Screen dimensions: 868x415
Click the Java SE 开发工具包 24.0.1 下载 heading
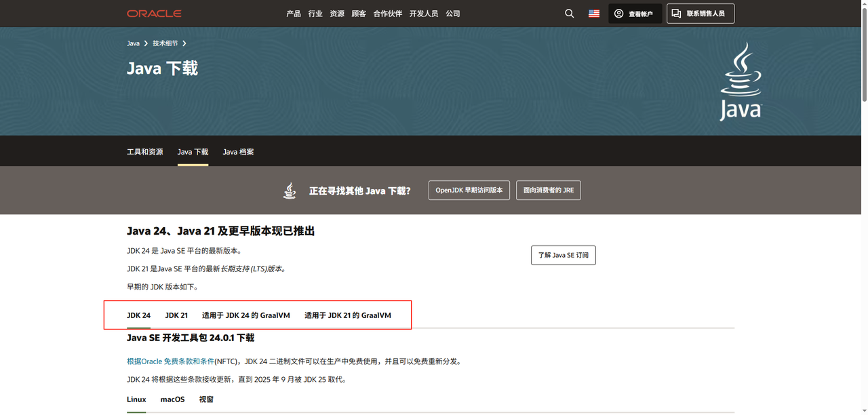point(191,338)
